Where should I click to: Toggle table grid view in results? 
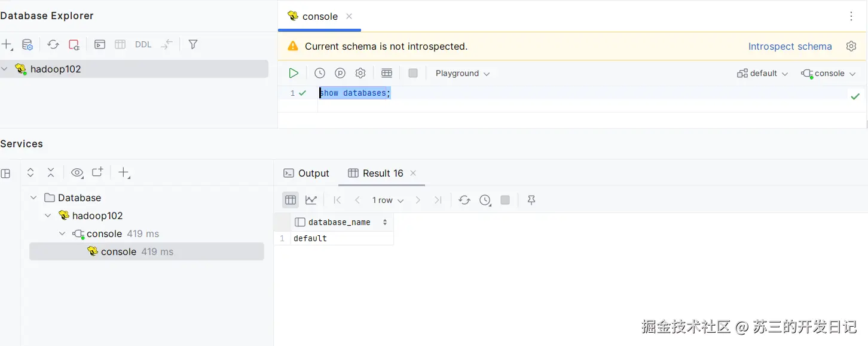point(291,200)
